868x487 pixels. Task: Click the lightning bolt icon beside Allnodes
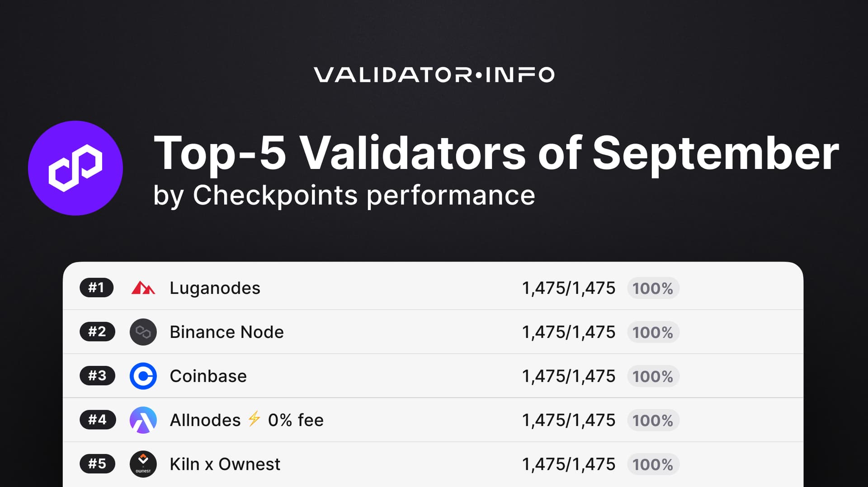click(x=254, y=419)
